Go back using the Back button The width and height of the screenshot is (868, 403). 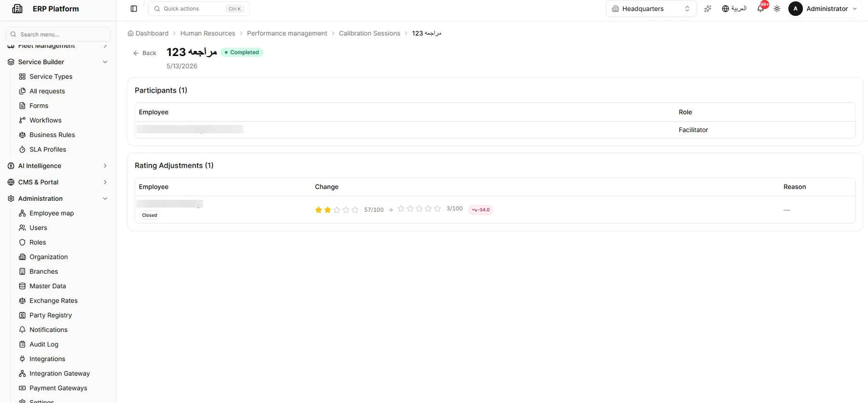(145, 53)
